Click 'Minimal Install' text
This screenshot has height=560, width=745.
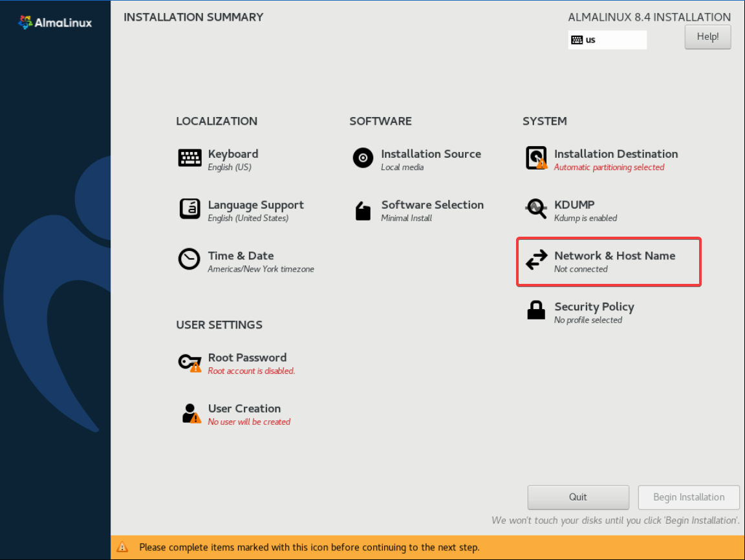coord(406,218)
